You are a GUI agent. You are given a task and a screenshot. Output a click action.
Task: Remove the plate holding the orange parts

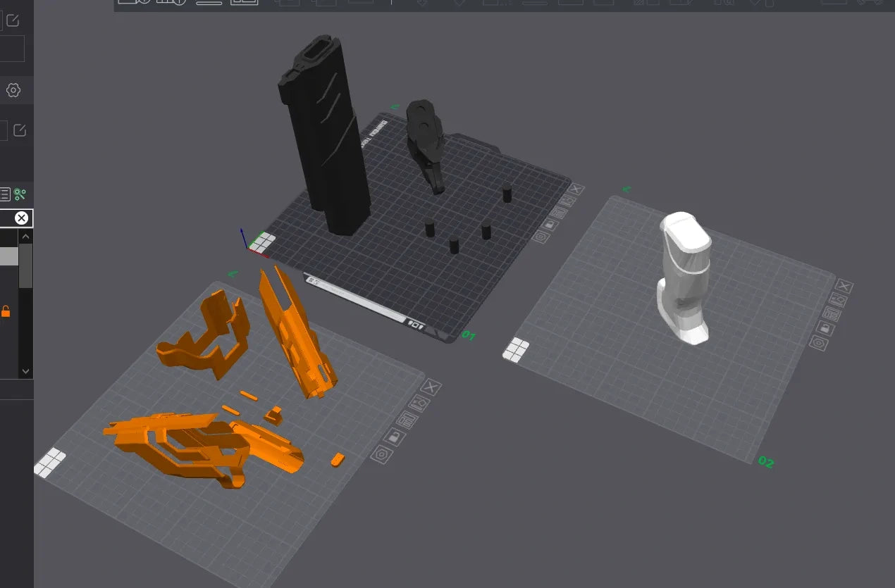tap(431, 387)
